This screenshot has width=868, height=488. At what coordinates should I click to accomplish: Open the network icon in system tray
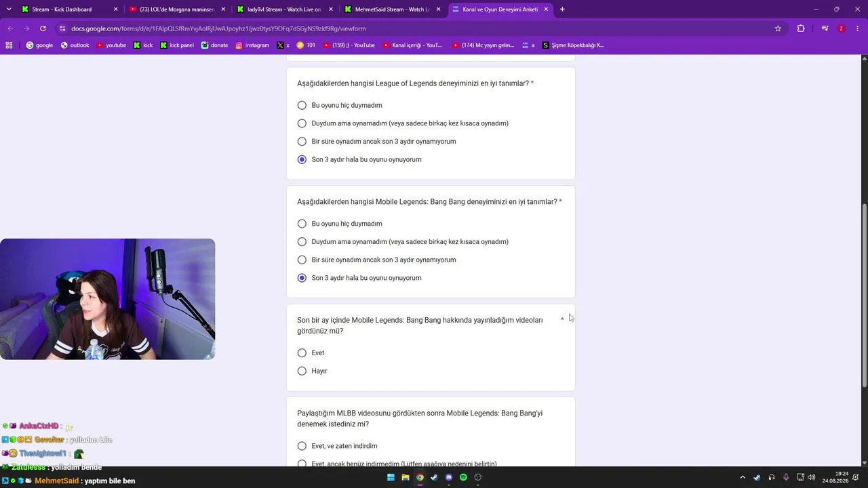(x=800, y=477)
